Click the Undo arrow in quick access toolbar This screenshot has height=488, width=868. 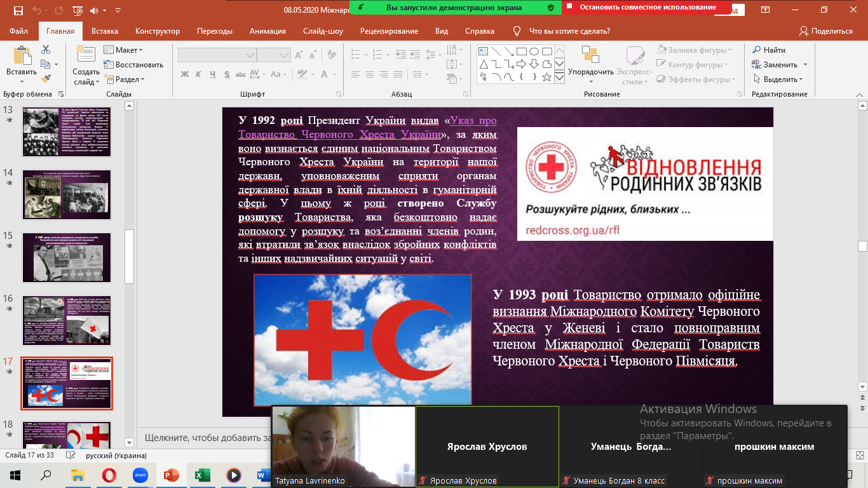pyautogui.click(x=36, y=10)
